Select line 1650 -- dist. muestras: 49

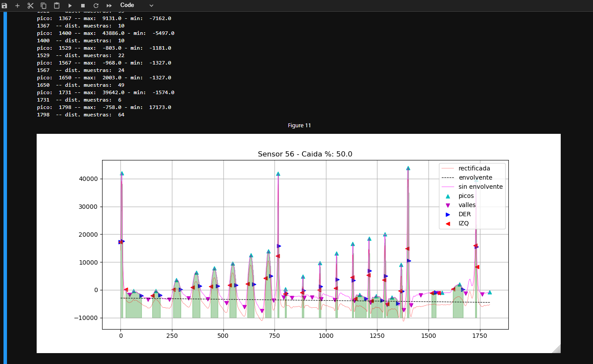point(81,85)
